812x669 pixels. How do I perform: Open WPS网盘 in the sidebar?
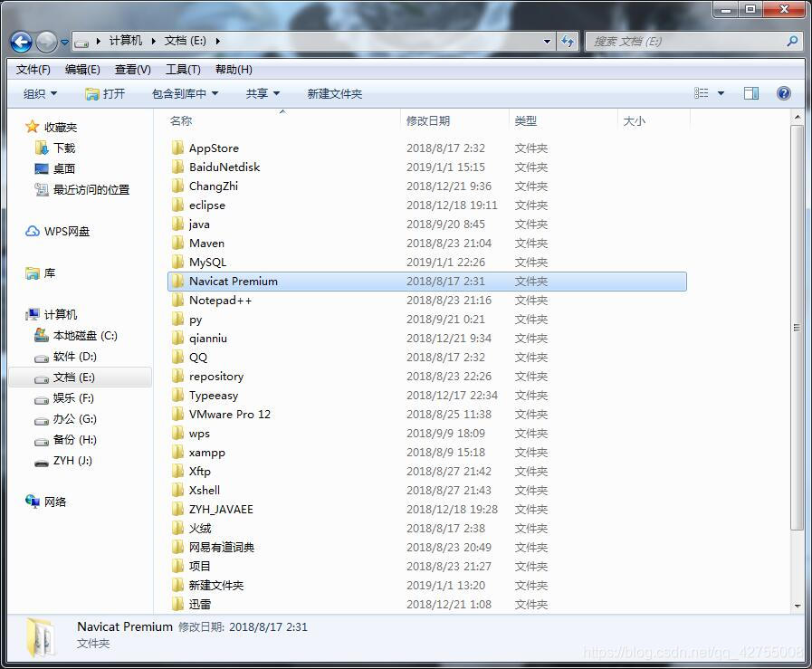[57, 232]
